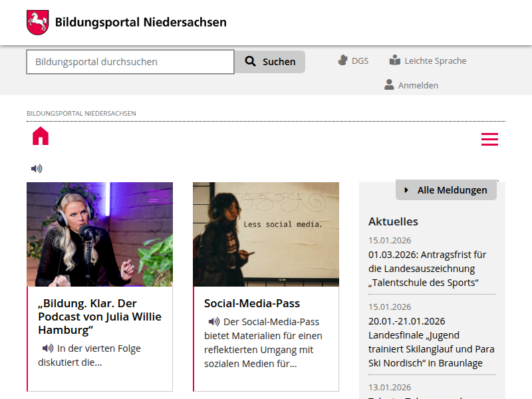Play audio for the podcast teaser text

click(48, 348)
